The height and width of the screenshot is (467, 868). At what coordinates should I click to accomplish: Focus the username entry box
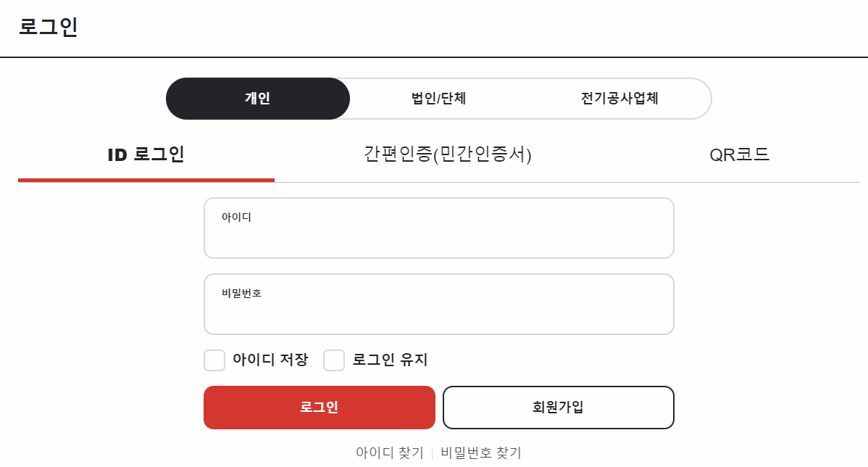click(x=438, y=227)
